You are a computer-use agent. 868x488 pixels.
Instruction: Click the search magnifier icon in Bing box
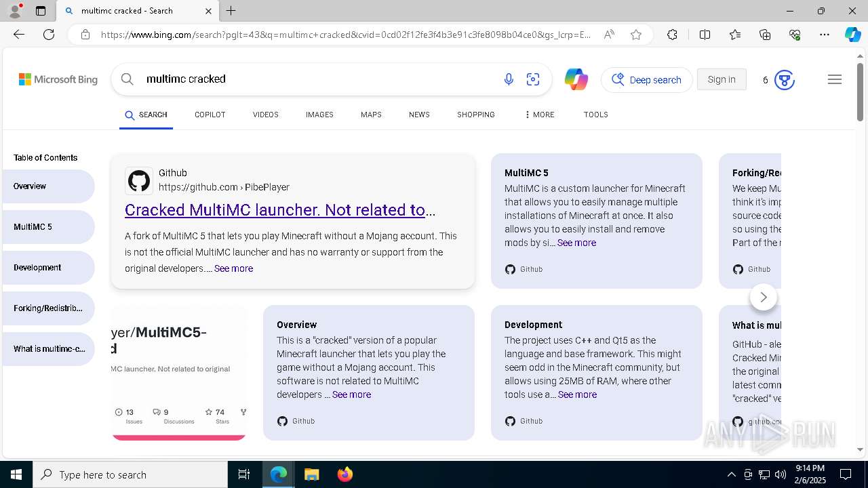tap(127, 79)
